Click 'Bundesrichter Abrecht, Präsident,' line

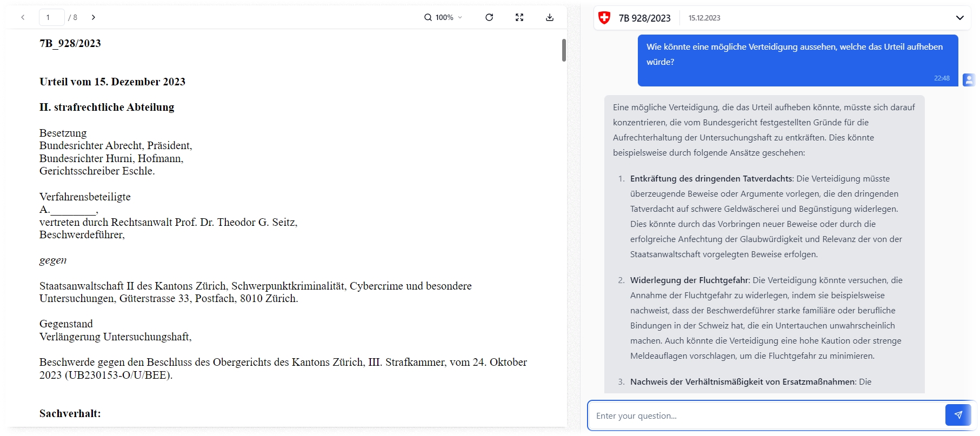pos(116,145)
